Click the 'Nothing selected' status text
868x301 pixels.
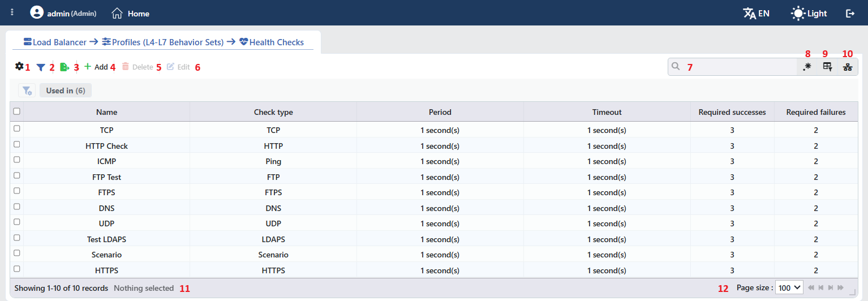144,288
